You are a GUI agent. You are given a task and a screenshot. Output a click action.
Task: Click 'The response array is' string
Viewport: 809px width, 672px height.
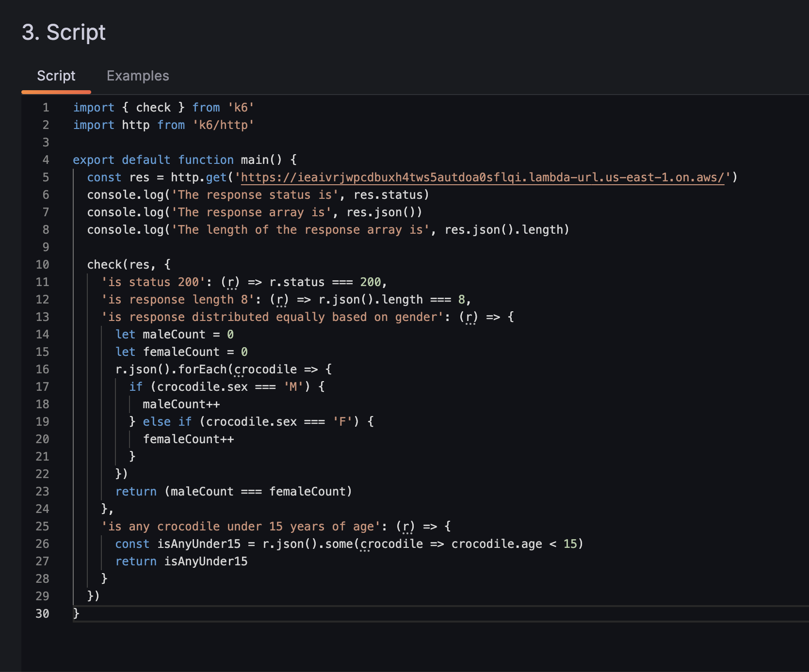pos(251,212)
